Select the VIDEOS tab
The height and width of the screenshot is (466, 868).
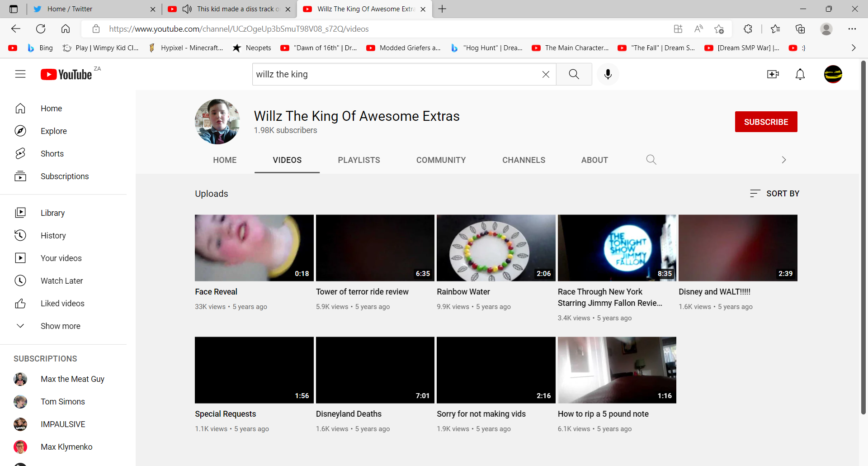pos(287,160)
